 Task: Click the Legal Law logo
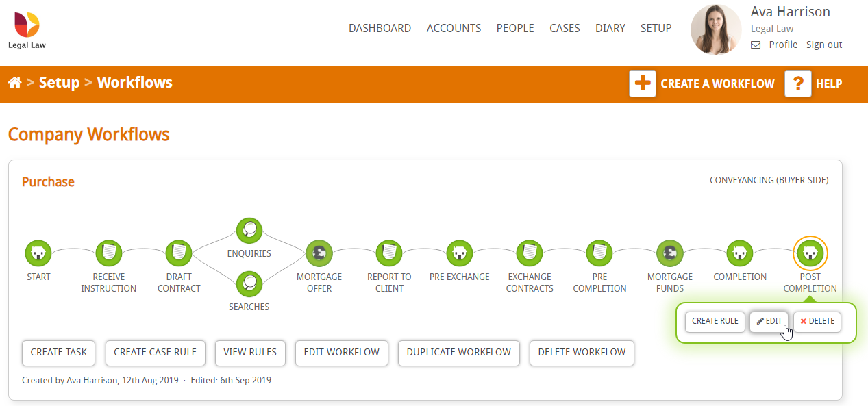[26, 29]
